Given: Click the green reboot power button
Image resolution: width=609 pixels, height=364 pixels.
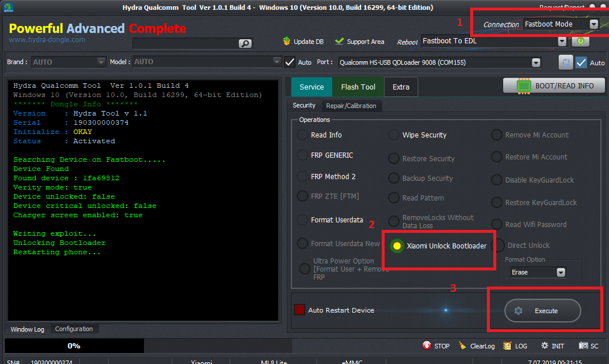Looking at the screenshot, I should click(x=580, y=41).
